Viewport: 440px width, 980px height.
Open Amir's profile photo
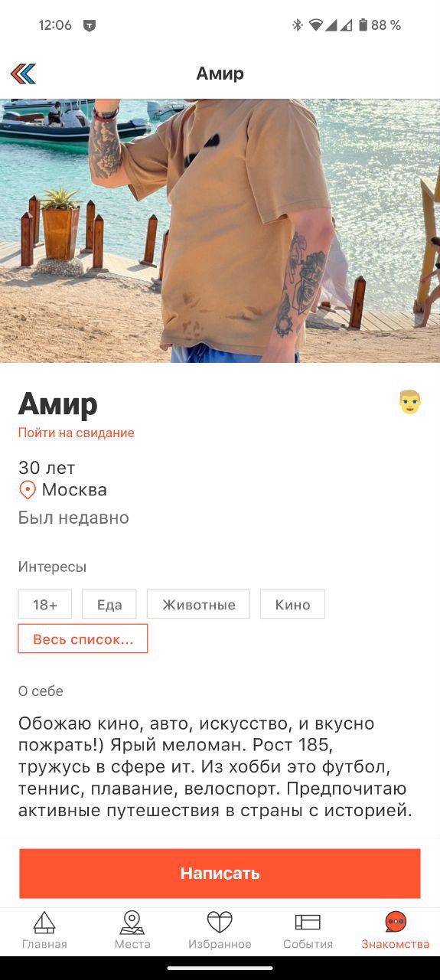(220, 230)
